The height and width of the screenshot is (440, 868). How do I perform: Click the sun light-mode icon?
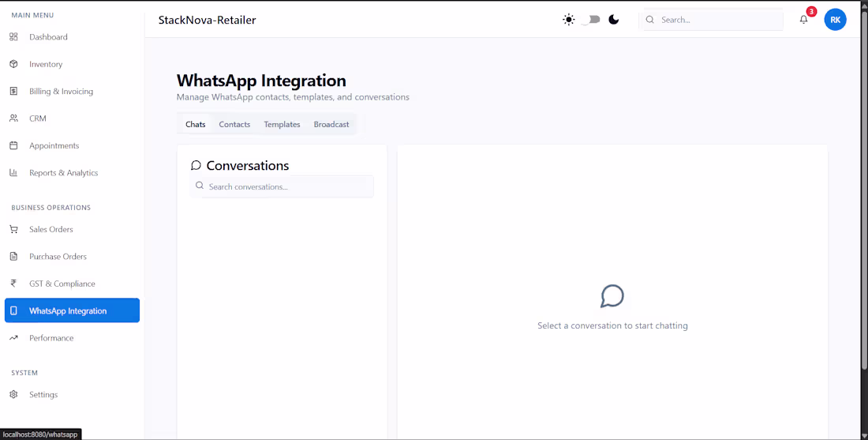(x=568, y=20)
